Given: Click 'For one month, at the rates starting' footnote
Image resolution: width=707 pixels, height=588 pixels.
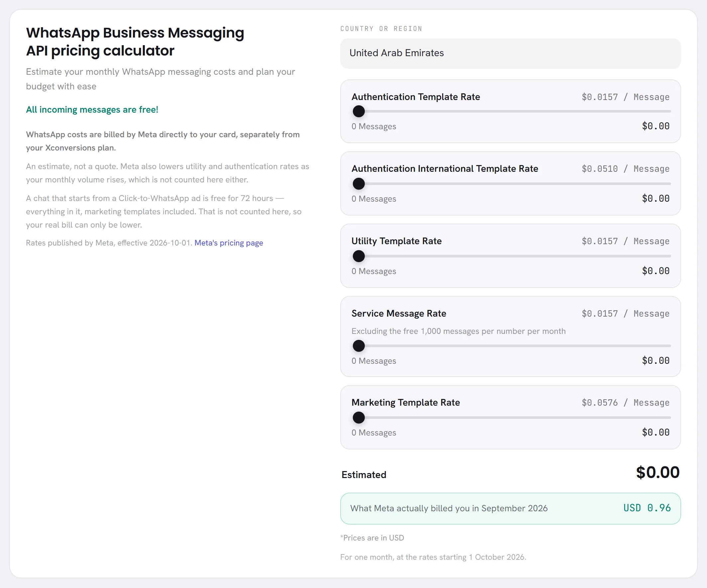Looking at the screenshot, I should pos(433,557).
